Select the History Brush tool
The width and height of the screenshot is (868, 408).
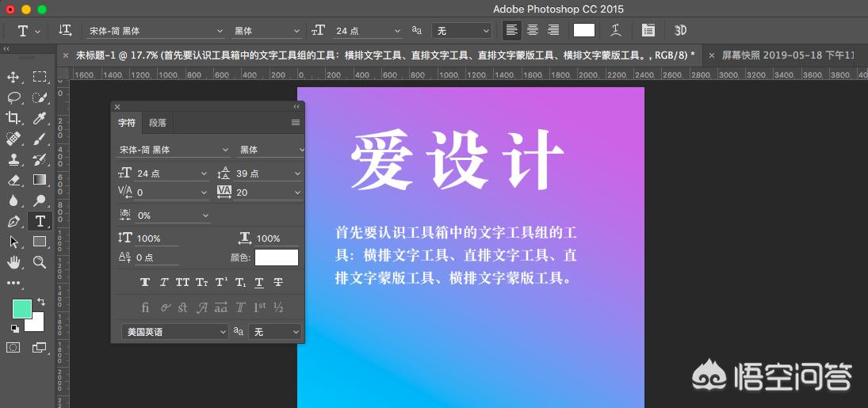point(40,159)
